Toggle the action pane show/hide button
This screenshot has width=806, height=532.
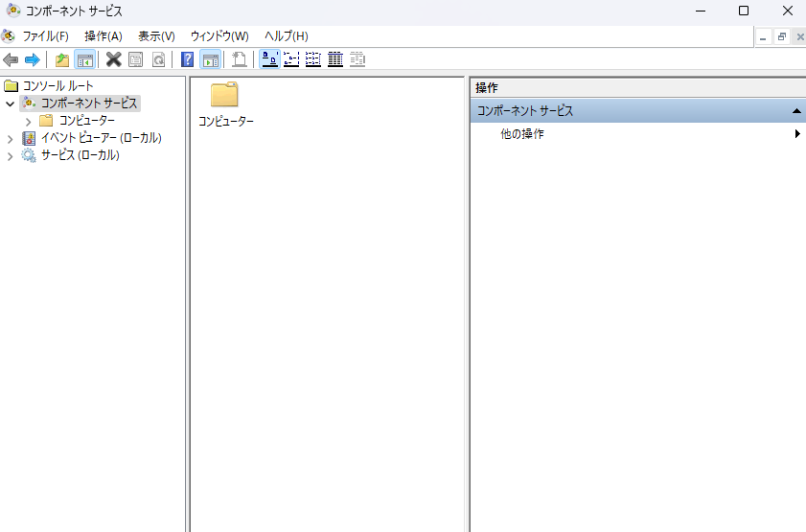pos(210,59)
